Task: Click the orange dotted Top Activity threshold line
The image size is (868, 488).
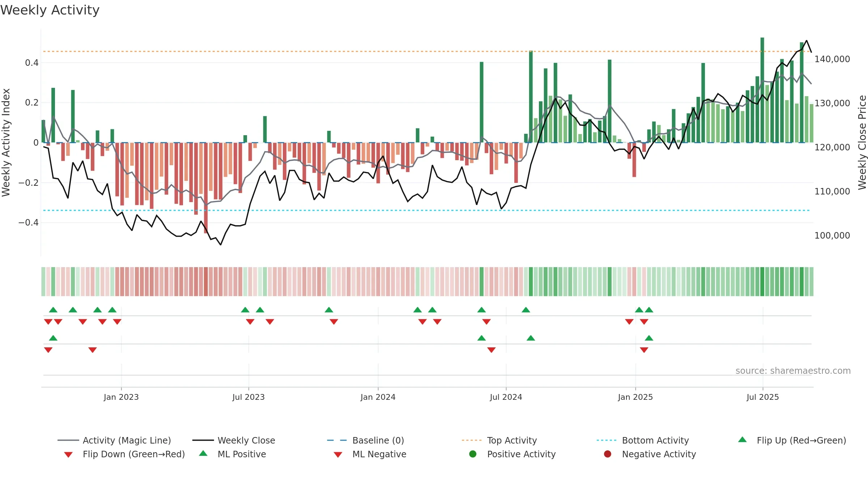Action: coord(427,51)
